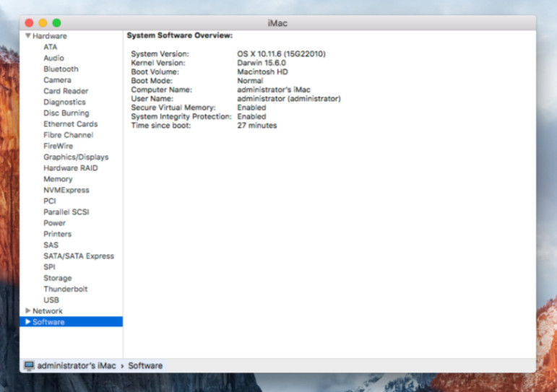Close the iMac window with the red button
557x392 pixels.
point(29,23)
